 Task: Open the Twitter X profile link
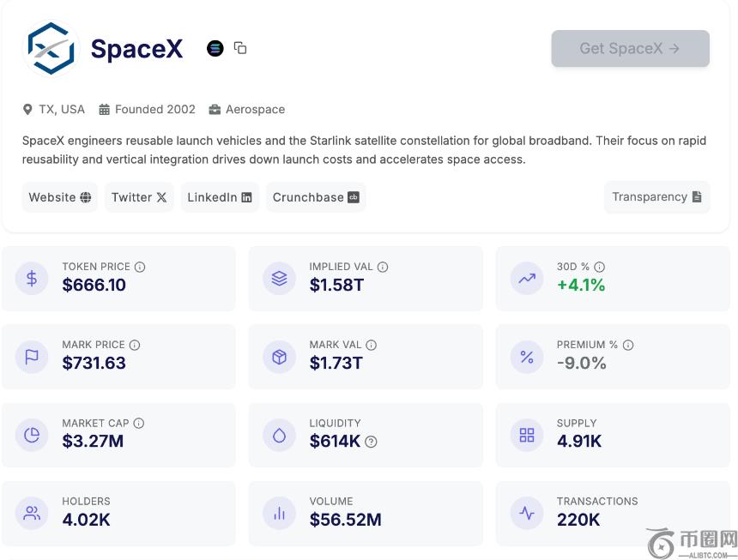[x=139, y=197]
